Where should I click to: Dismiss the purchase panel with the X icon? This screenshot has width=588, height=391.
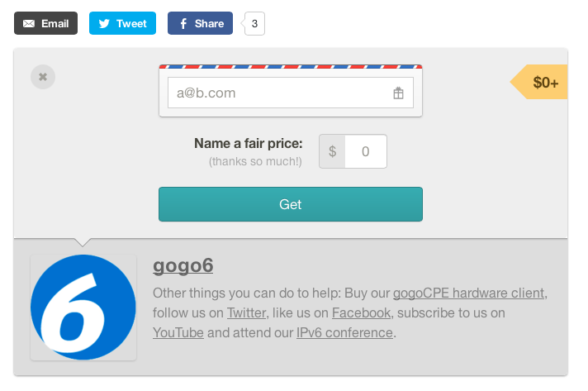(43, 77)
